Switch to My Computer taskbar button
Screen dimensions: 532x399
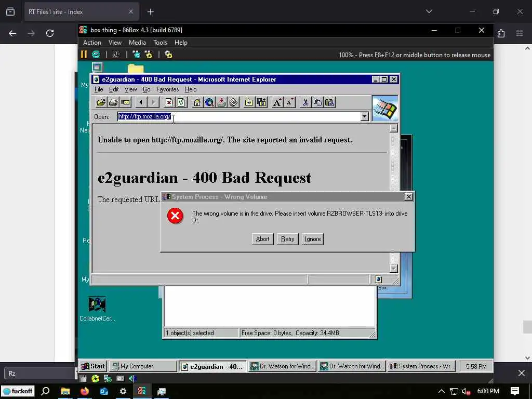pos(143,366)
